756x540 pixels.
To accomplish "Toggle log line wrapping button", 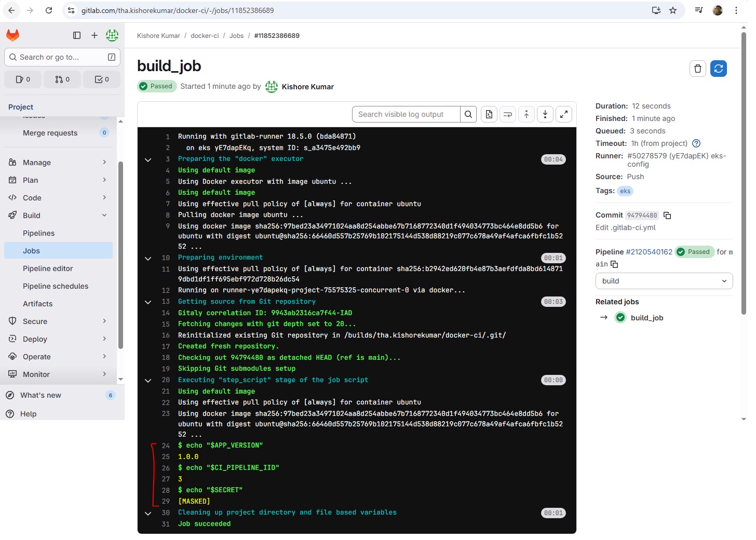I will pyautogui.click(x=507, y=114).
